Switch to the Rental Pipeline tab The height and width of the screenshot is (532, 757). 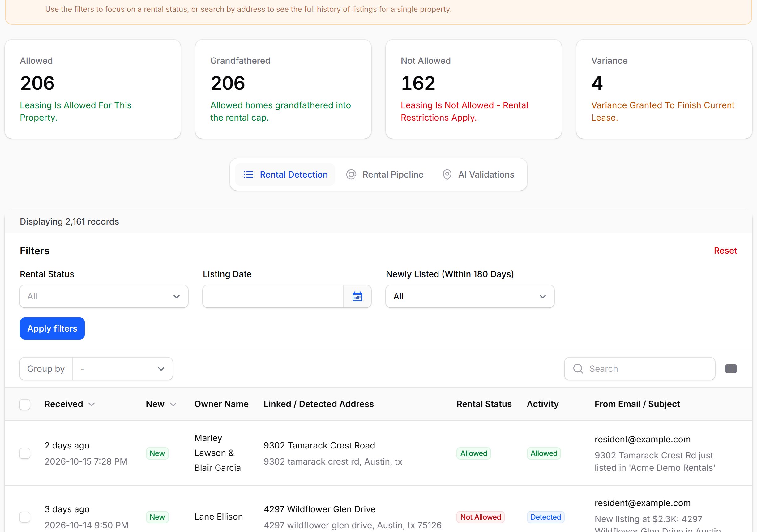tap(385, 174)
